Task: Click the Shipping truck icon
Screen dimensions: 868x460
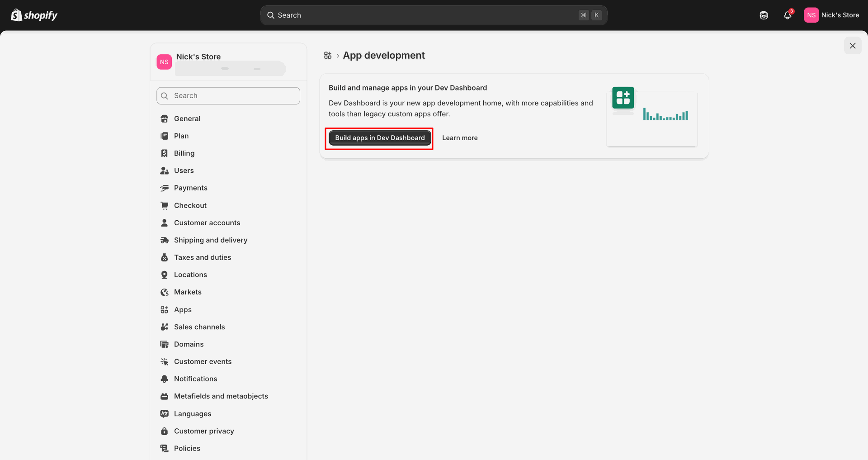Action: (165, 240)
